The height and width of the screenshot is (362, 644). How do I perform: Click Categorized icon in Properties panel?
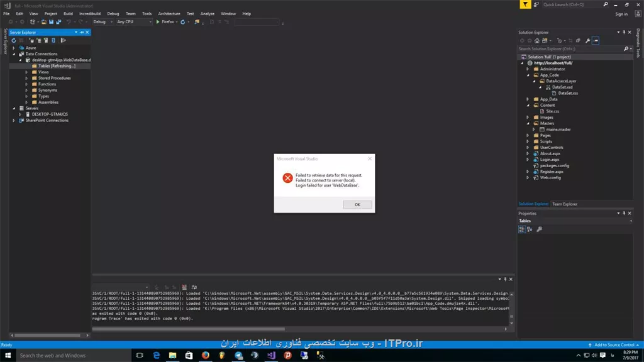click(x=521, y=229)
